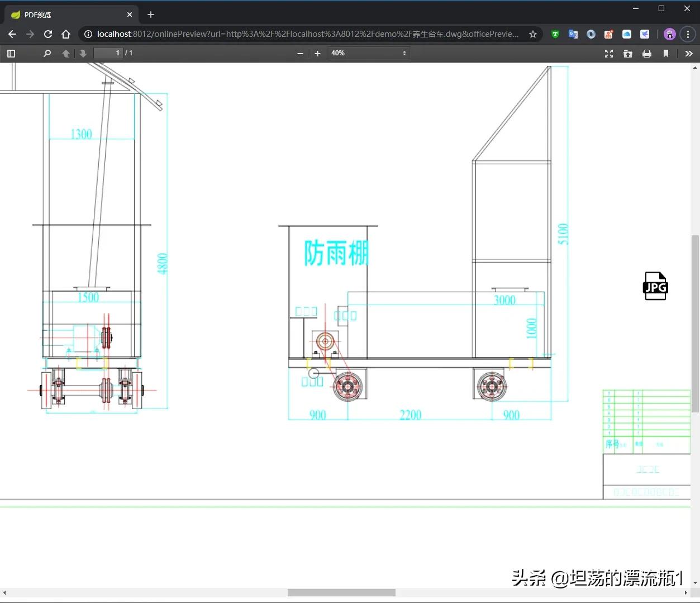700x603 pixels.
Task: Open the 40% zoom level dropdown
Action: tap(368, 53)
